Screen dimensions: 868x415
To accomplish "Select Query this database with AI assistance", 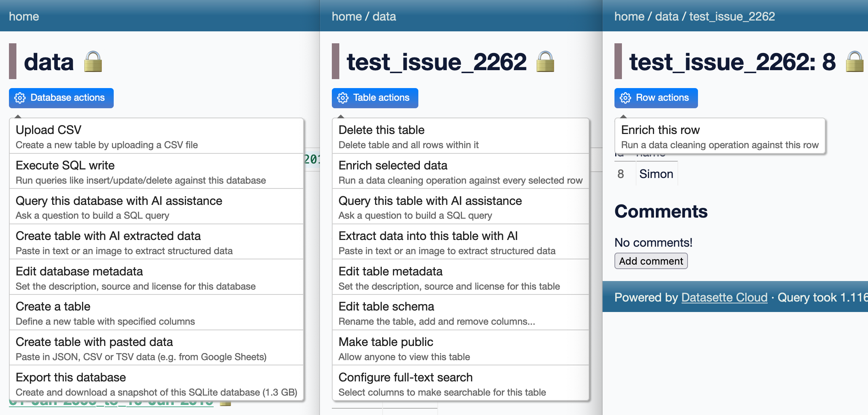I will (157, 207).
